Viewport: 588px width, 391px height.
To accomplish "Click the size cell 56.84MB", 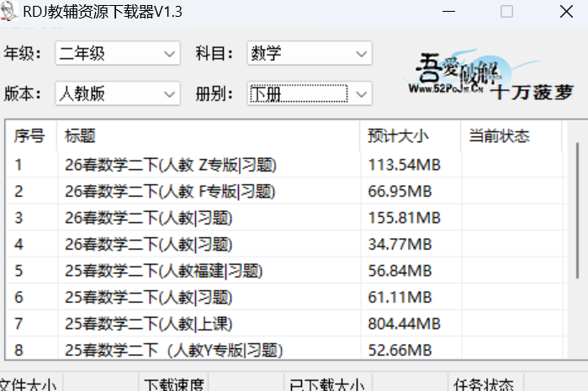I will (x=400, y=271).
